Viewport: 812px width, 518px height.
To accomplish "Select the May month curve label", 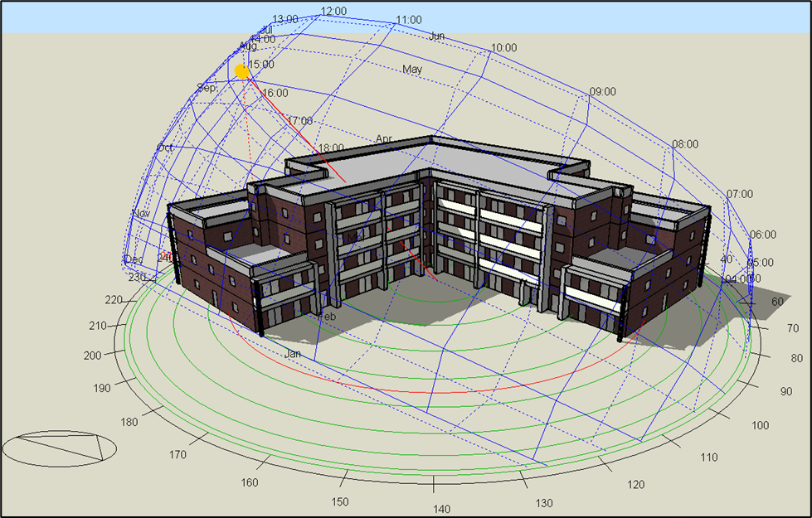I will pyautogui.click(x=413, y=70).
